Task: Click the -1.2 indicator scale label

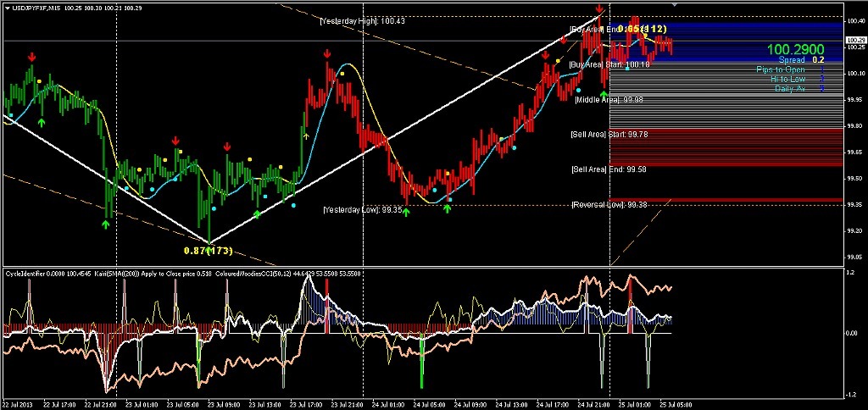Action: tap(851, 395)
